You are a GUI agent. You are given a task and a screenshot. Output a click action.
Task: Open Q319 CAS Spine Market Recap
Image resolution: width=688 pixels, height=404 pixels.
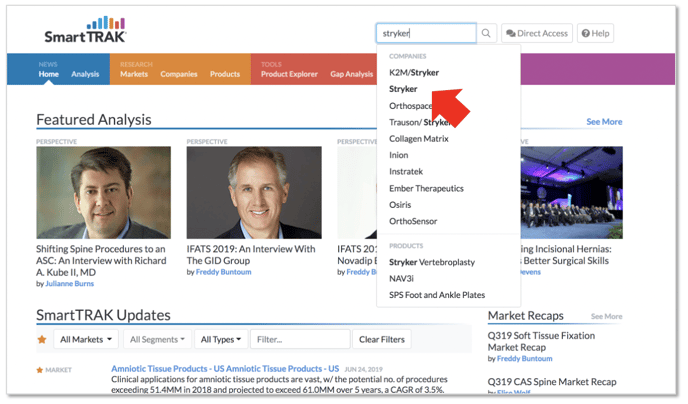click(552, 382)
